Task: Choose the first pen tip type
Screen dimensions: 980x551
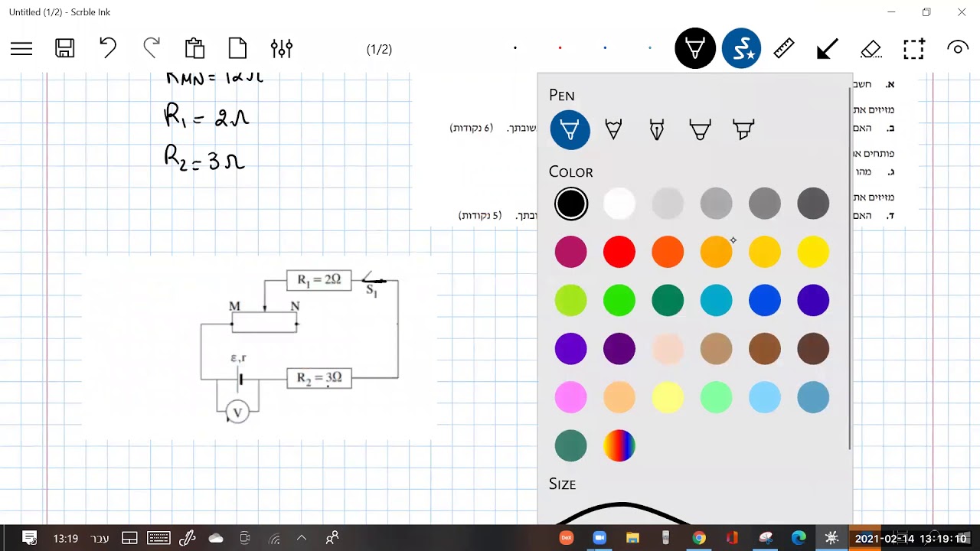Action: (570, 129)
